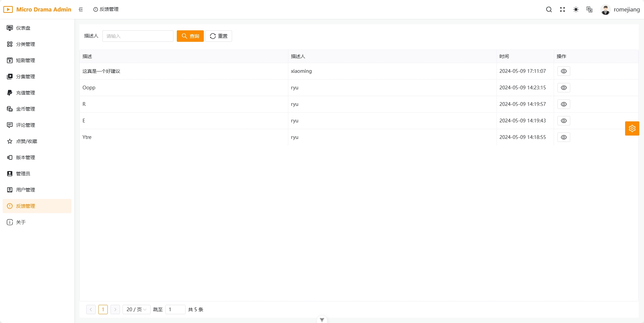Navigate to 用户管理 menu item
Screen dimensions: 644x323
(x=26, y=190)
